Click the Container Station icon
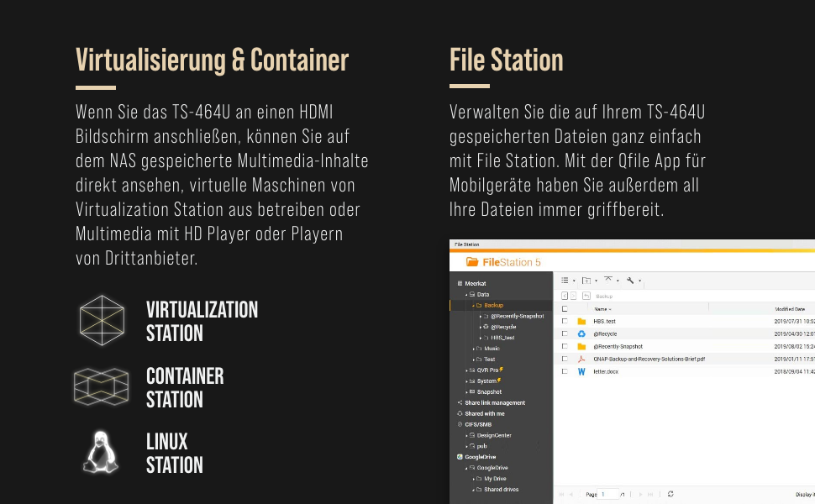This screenshot has width=815, height=504. coord(102,386)
